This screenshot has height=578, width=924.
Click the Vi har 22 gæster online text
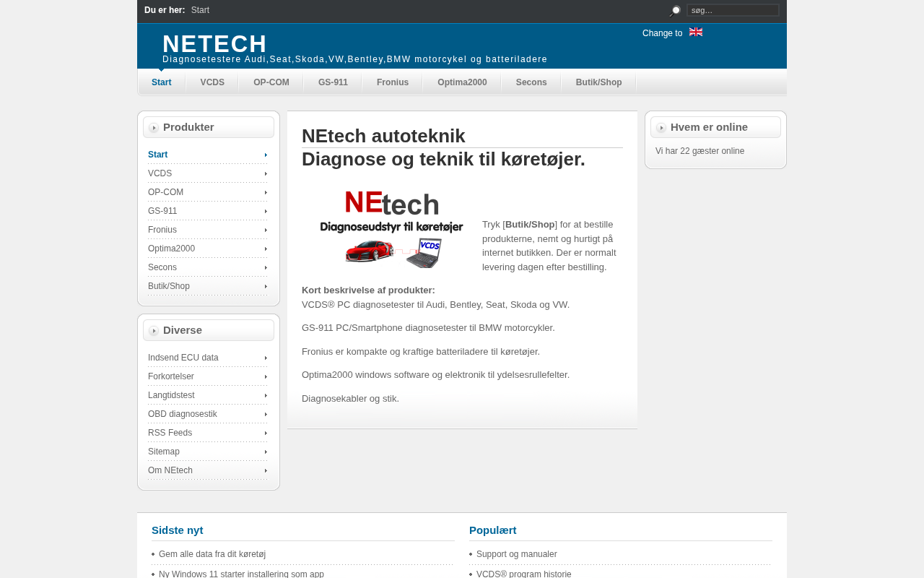(x=699, y=151)
